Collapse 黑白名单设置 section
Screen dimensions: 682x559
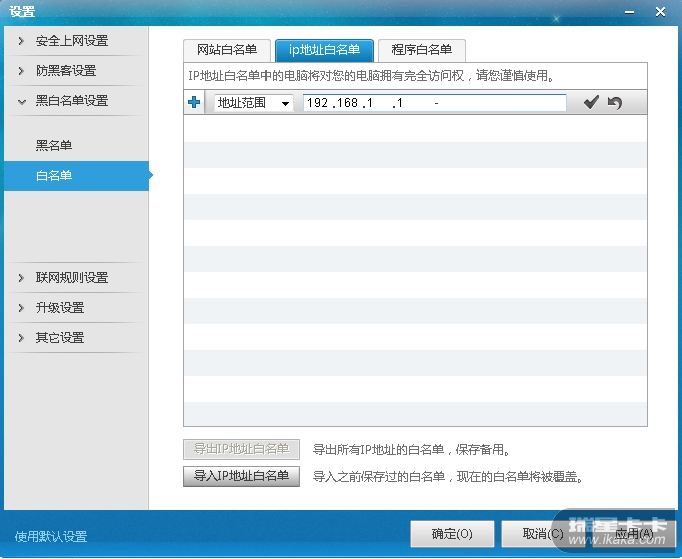(x=76, y=101)
